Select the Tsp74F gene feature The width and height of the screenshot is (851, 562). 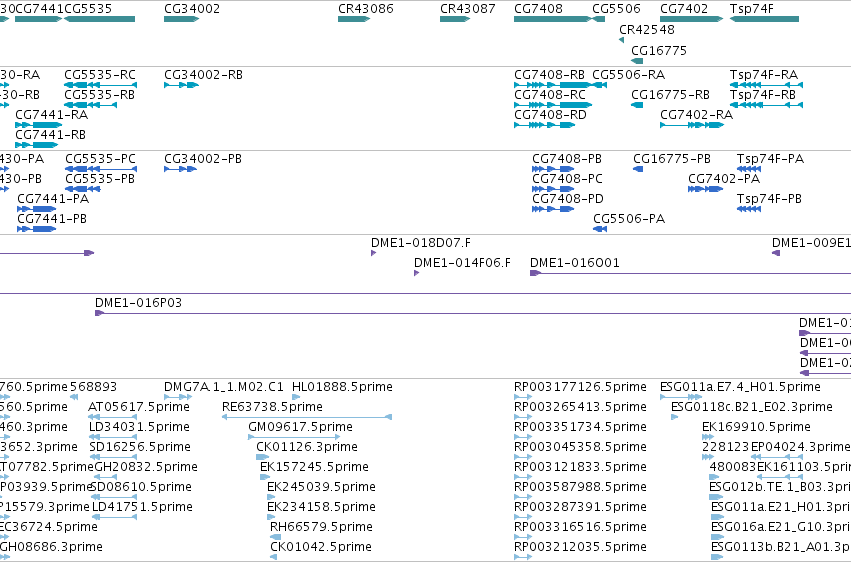[x=764, y=19]
